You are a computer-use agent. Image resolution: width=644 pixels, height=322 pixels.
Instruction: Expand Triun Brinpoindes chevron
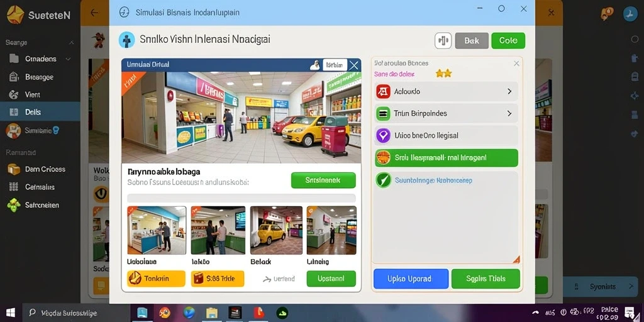(509, 113)
